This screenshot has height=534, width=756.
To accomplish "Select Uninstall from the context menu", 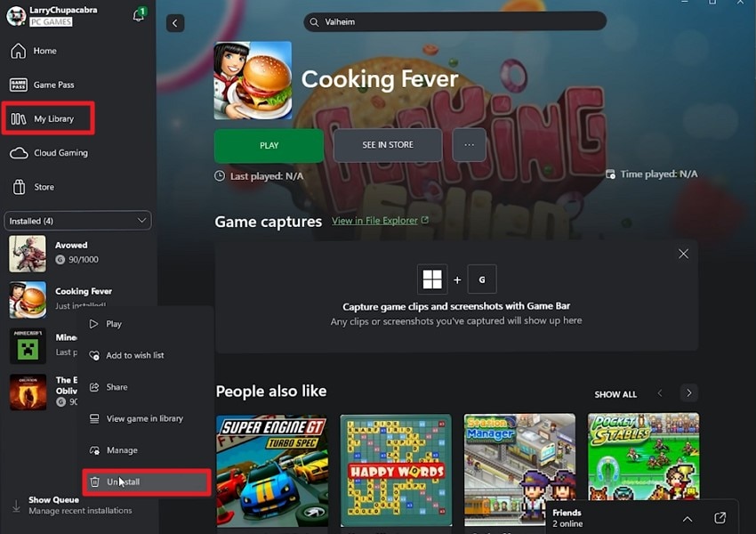I will (125, 481).
